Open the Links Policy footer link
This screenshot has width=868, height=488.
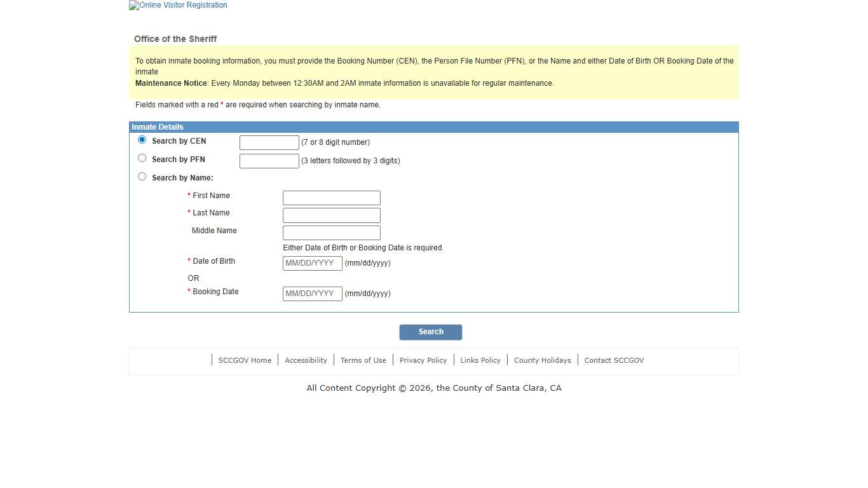(480, 360)
